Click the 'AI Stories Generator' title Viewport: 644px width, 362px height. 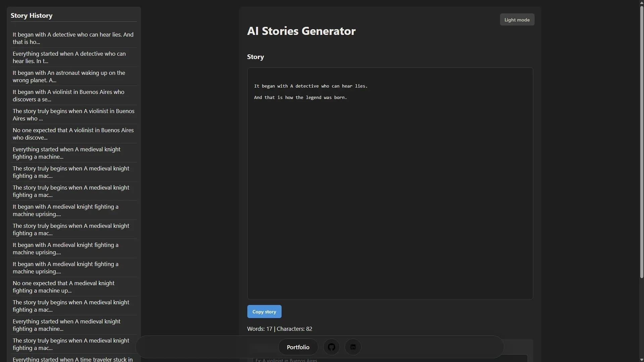(301, 31)
